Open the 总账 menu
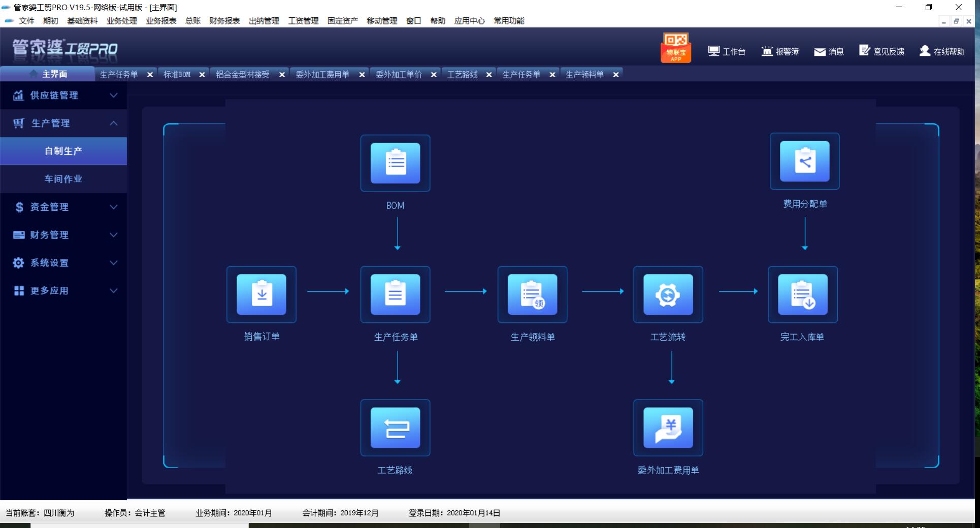The height and width of the screenshot is (528, 980). pyautogui.click(x=193, y=21)
